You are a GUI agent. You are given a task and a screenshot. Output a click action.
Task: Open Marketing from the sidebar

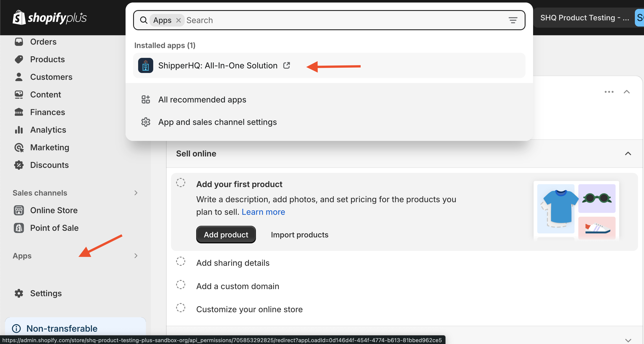[49, 147]
